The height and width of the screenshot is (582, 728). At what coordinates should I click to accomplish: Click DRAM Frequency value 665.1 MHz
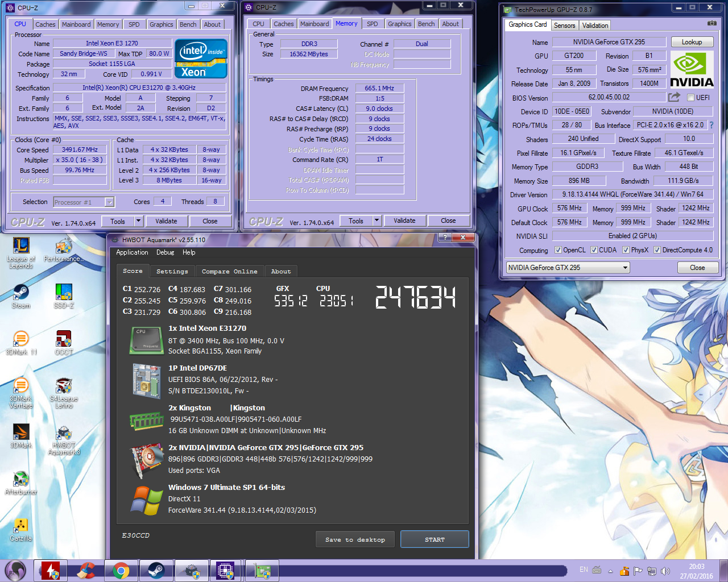pos(379,88)
